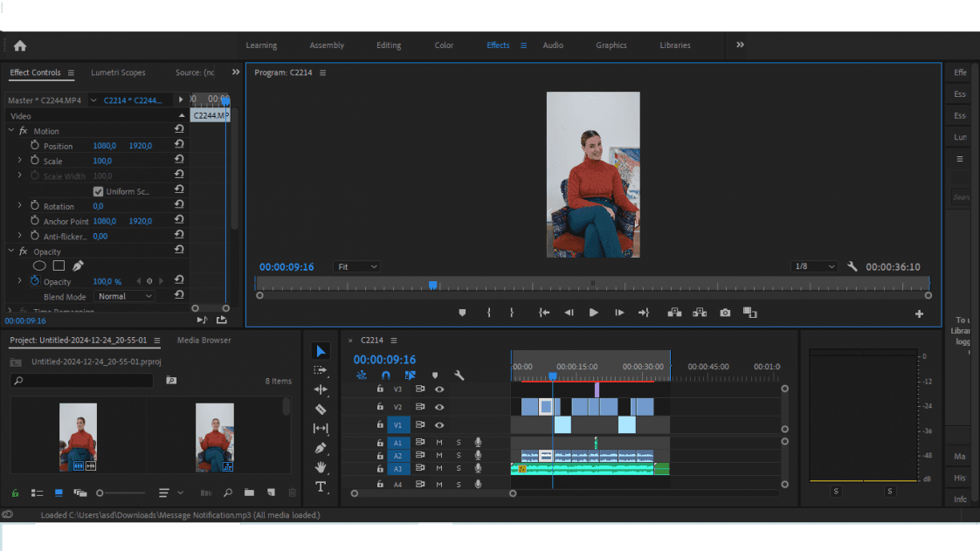Open the Media Browser tab
This screenshot has height=551, width=980.
(204, 341)
